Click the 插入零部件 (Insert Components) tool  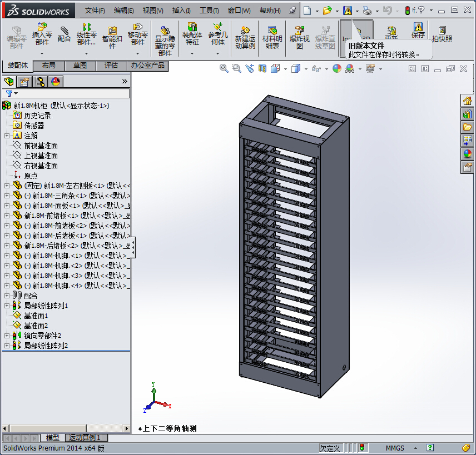[42, 34]
